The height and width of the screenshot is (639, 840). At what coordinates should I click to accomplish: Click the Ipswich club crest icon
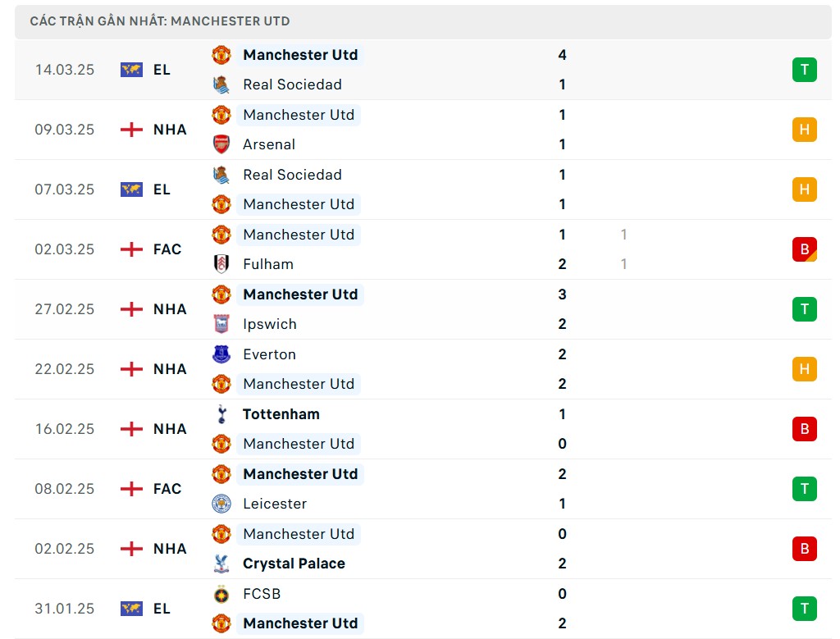[221, 324]
